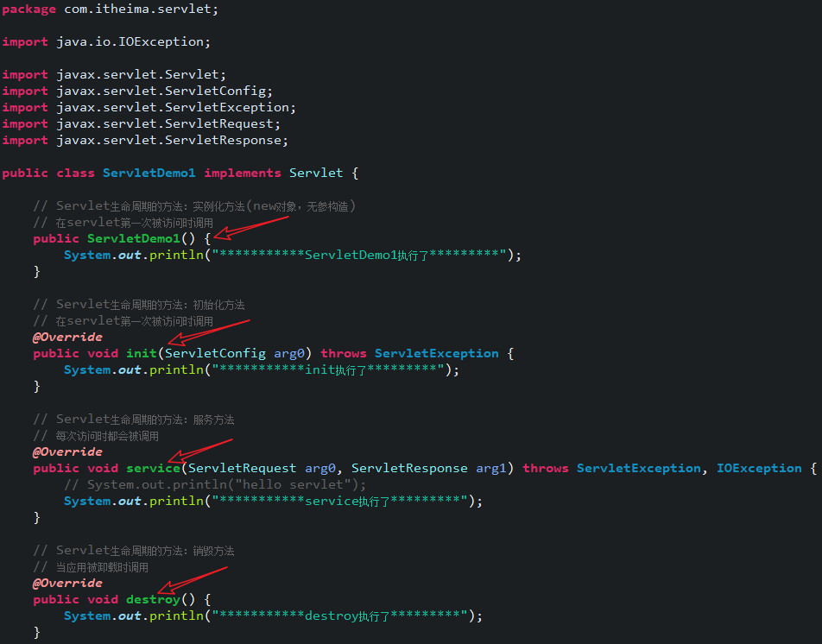Click the comment '每次访问时都会被调用'
Image resolution: width=822 pixels, height=644 pixels.
point(96,436)
